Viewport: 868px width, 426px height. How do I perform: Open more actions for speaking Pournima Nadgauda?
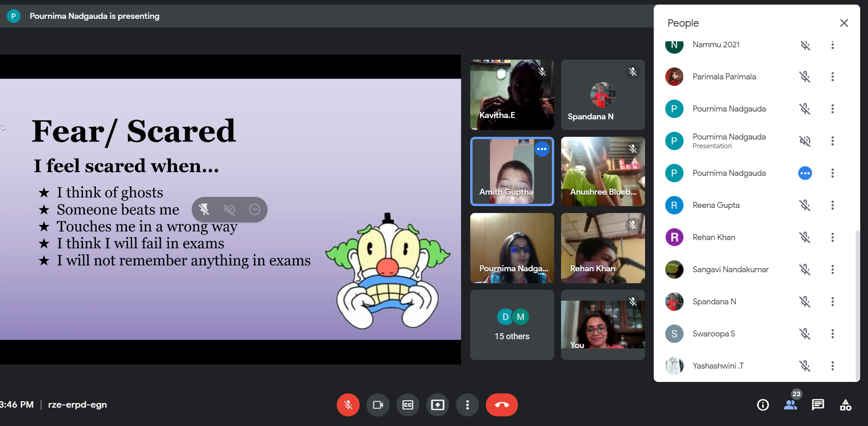833,173
